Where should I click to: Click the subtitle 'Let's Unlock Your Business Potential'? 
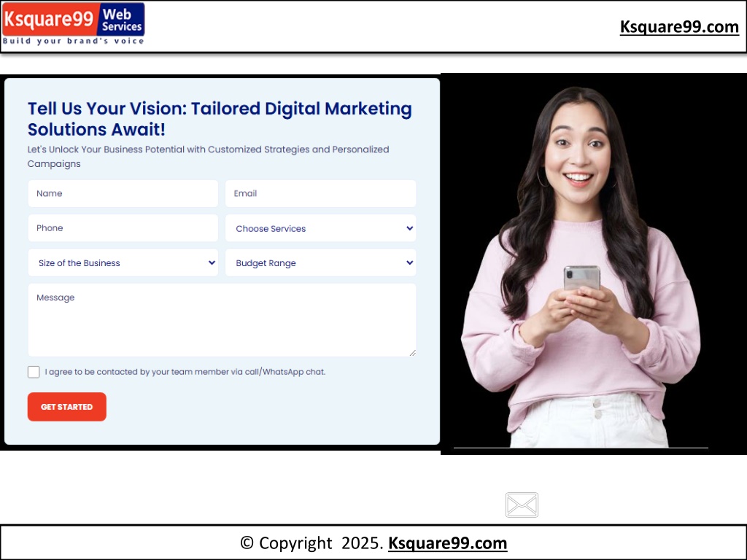[x=107, y=149]
